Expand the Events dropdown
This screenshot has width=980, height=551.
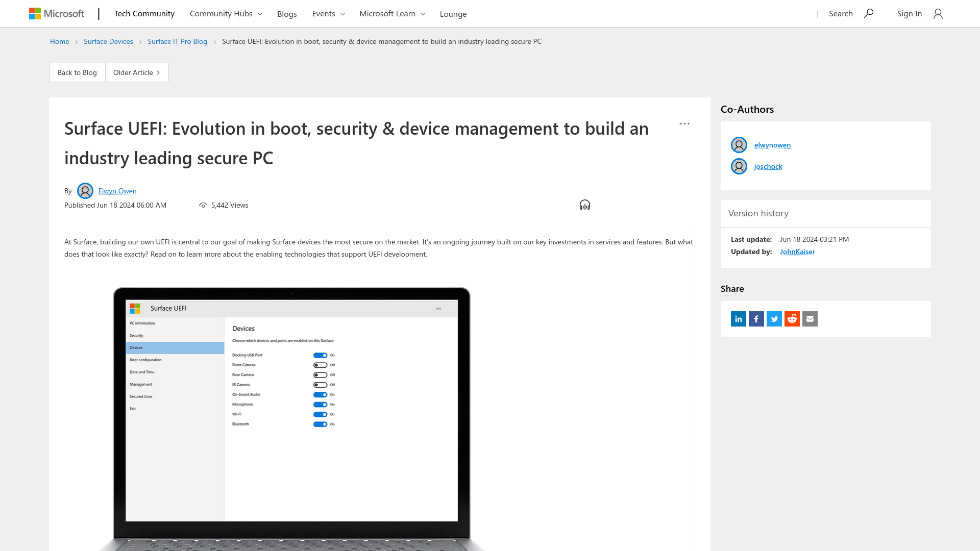point(329,14)
